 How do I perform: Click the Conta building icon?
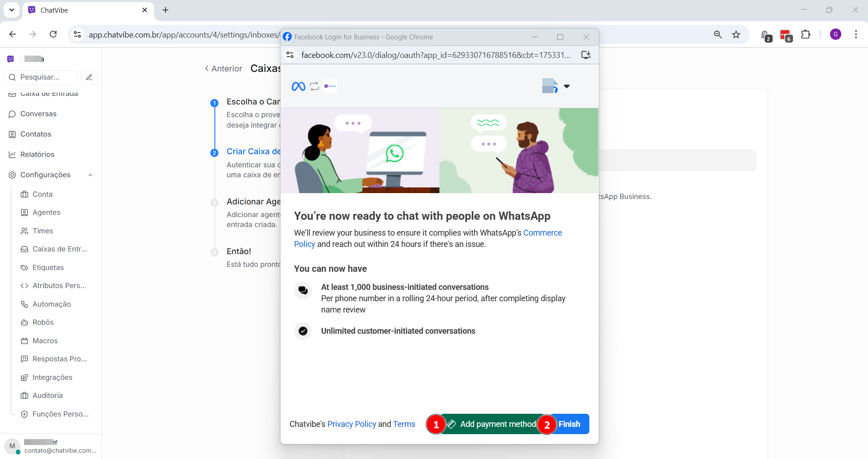pos(24,194)
